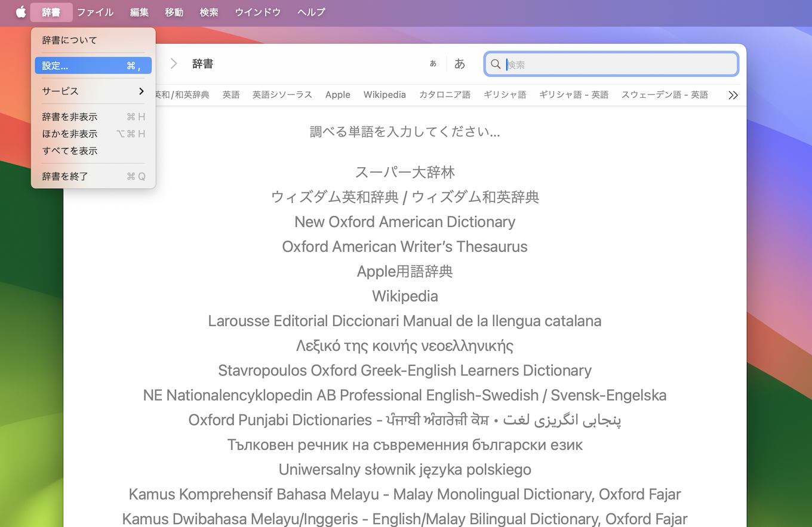Open the Apple menu
Screen dimensions: 812x527
point(21,12)
